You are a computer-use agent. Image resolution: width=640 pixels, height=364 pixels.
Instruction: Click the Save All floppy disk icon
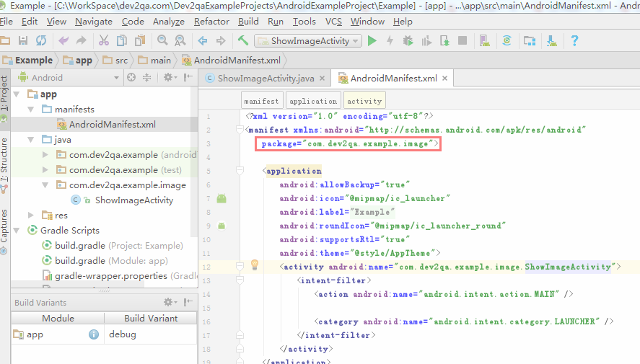[x=23, y=41]
